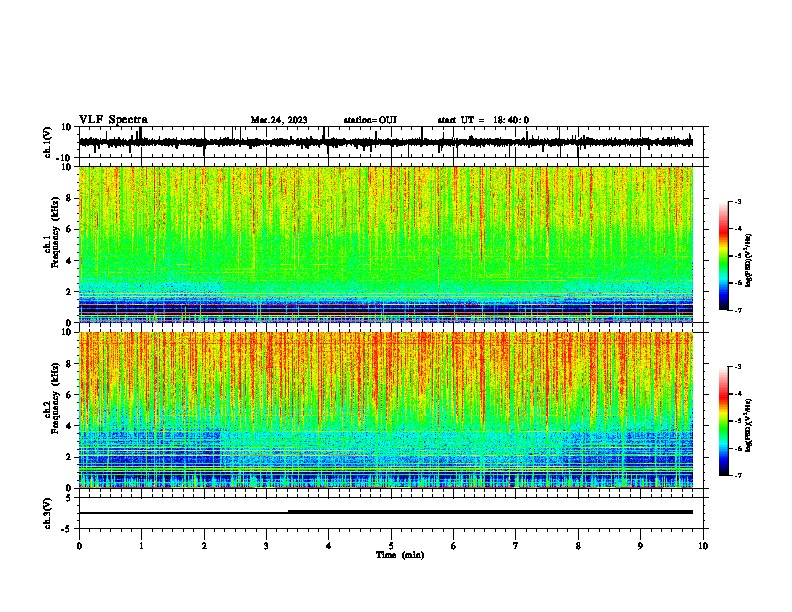This screenshot has width=792, height=612.
Task: Click the ch.2 spectrogram color scale bar
Action: pos(724,421)
